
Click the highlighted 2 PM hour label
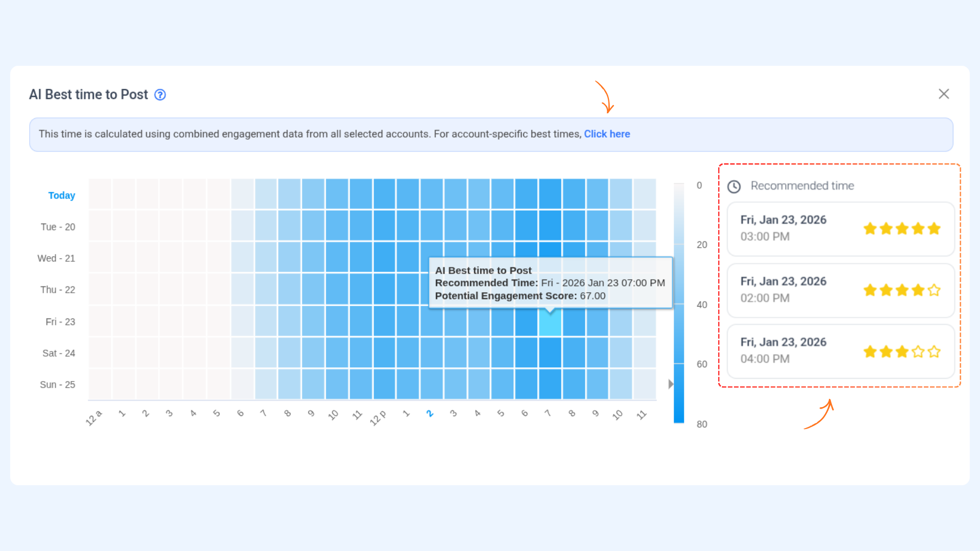[x=430, y=414]
